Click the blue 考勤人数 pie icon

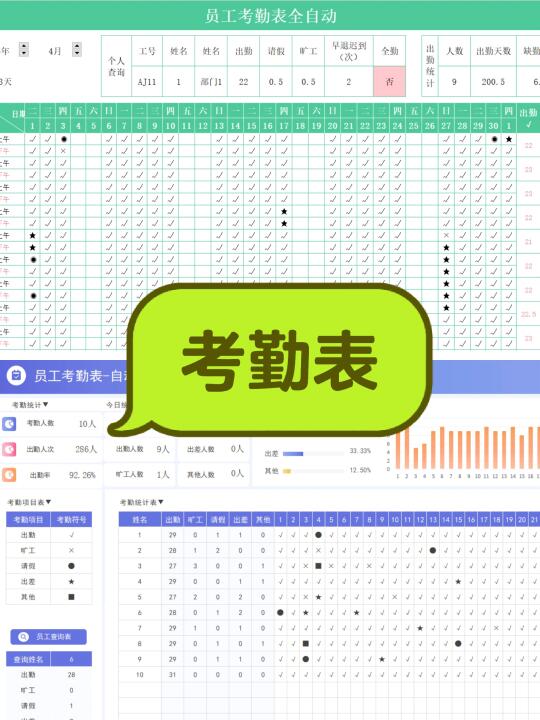coord(9,423)
